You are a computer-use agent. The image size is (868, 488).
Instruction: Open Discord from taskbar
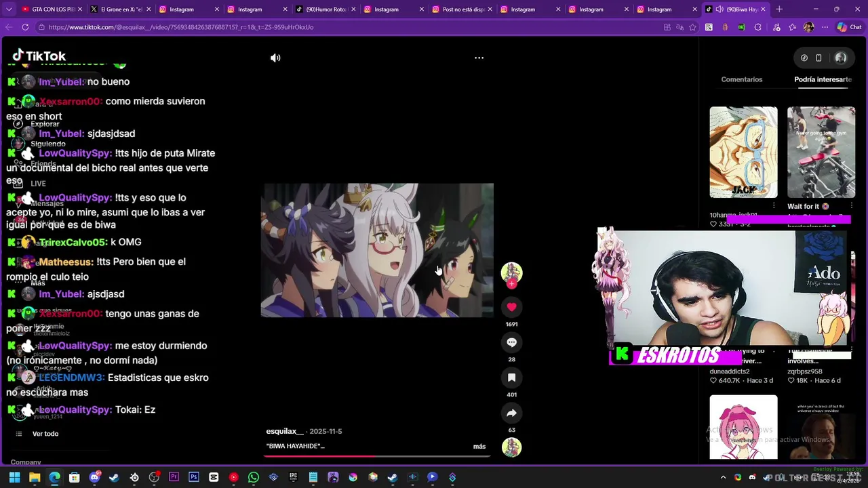(x=94, y=477)
